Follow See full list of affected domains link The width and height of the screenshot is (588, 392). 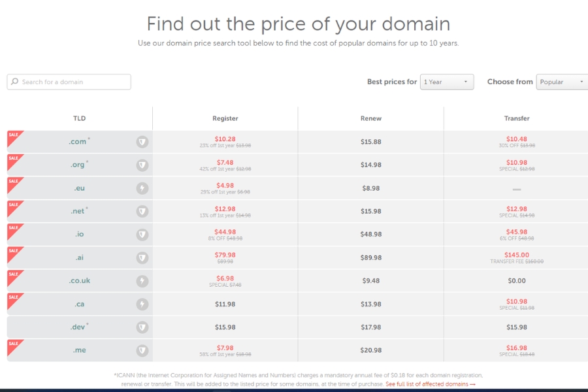431,384
